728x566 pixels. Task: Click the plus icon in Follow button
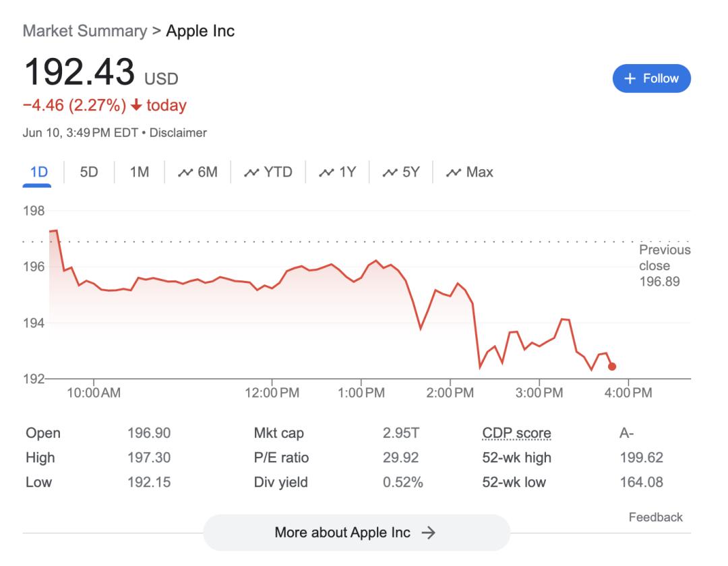coord(630,78)
